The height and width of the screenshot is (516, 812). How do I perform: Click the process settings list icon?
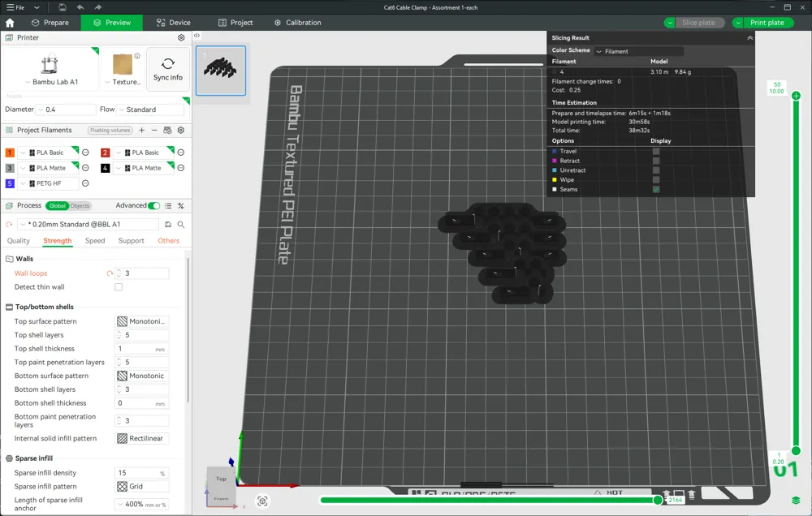[168, 206]
